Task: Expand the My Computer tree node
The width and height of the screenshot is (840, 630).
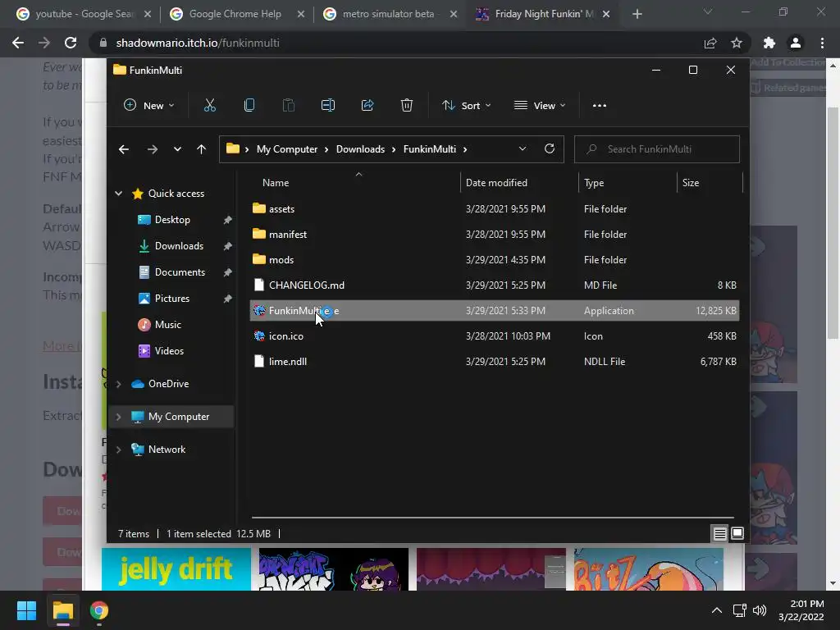Action: click(118, 417)
